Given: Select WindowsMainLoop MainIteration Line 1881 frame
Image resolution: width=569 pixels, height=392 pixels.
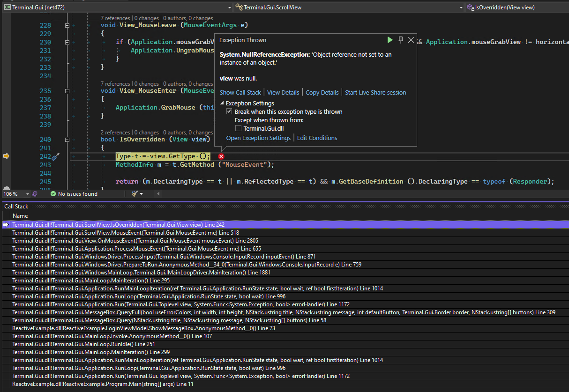Looking at the screenshot, I should [284, 273].
